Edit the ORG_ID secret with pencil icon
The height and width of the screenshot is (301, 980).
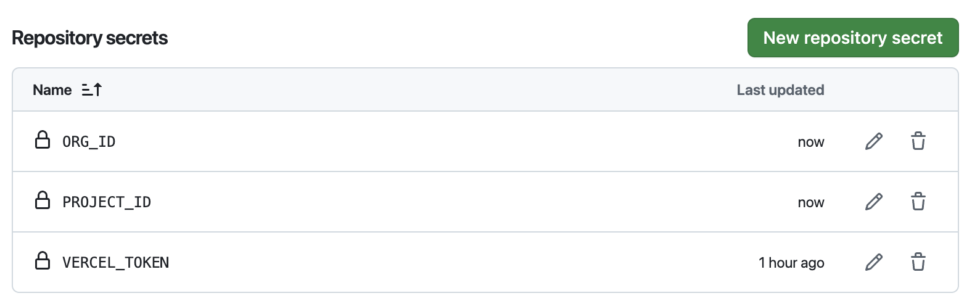tap(874, 141)
